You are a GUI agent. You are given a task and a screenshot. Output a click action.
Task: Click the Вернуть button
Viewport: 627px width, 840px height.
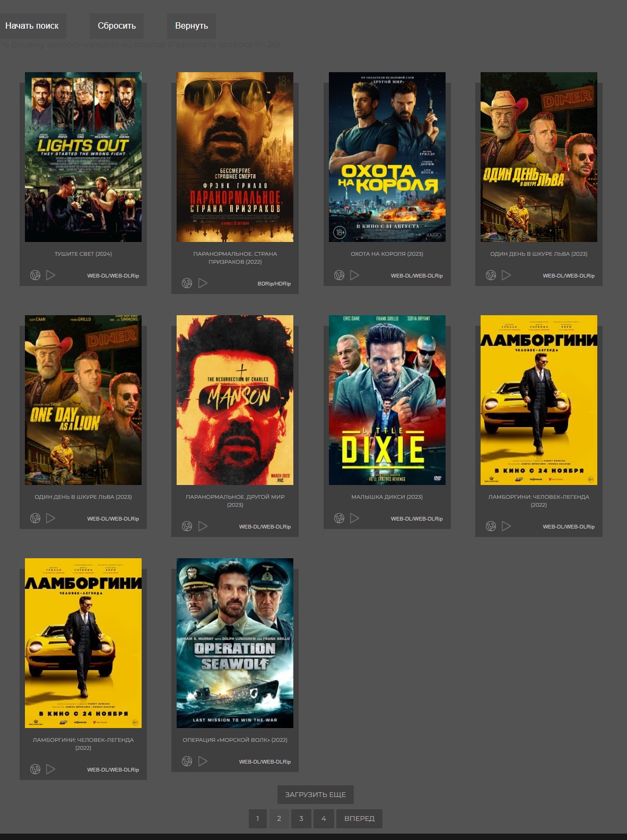[x=191, y=25]
